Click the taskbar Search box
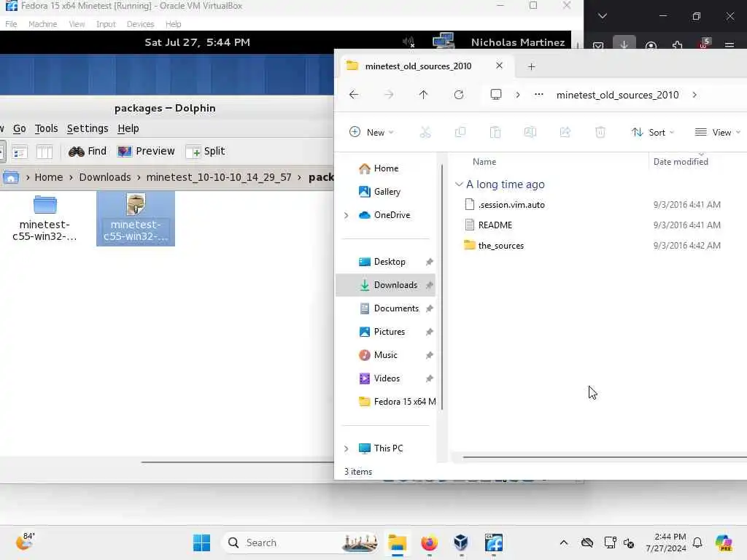Screen dimensions: 747x560 pos(301,542)
